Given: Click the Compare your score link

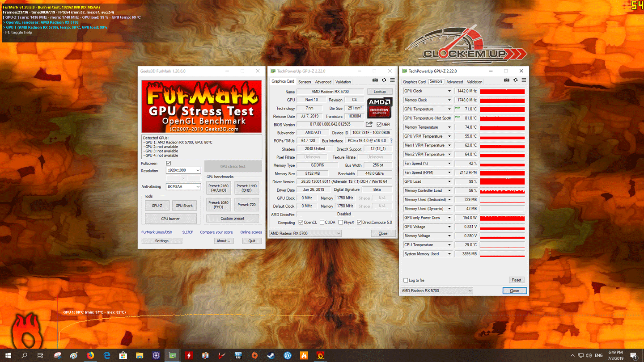Looking at the screenshot, I should tap(216, 232).
